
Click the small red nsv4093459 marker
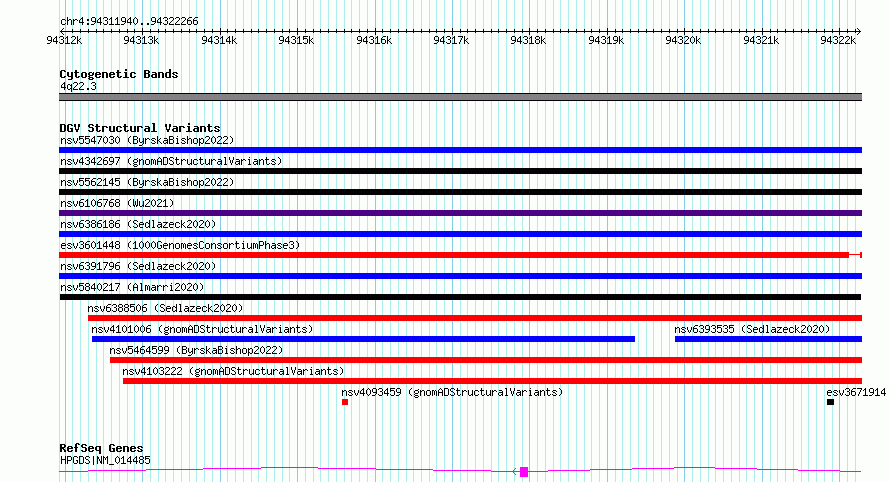[x=345, y=403]
